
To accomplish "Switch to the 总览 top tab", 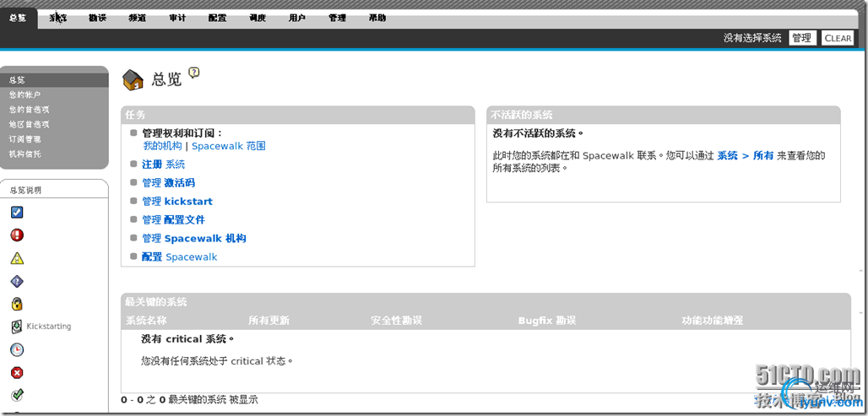I will 18,18.
